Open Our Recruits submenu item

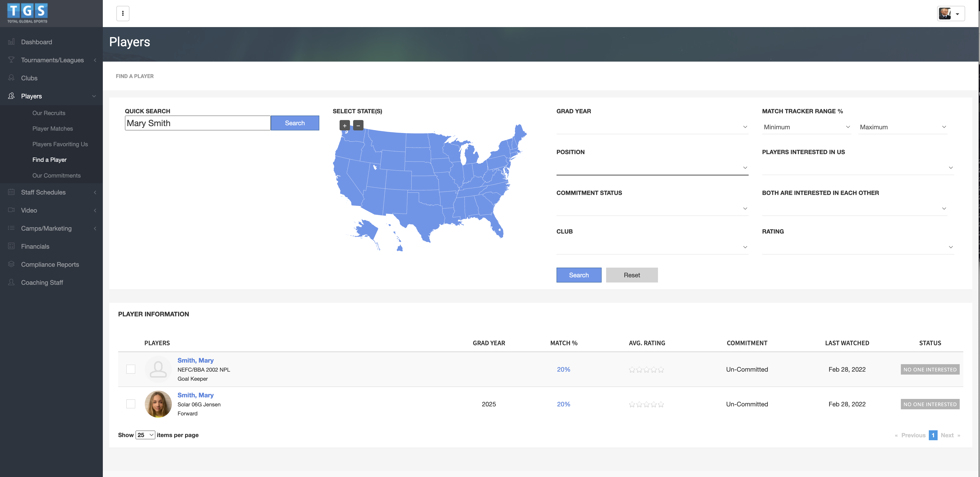49,113
